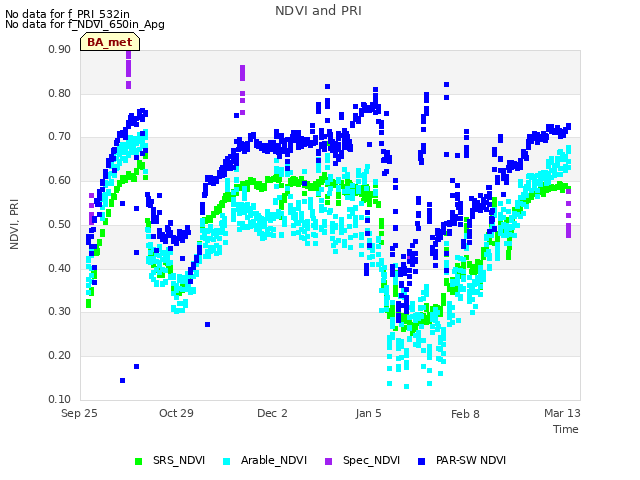Select the cyan Arable_NDVI legend swatch
Image resolution: width=640 pixels, height=480 pixels.
(227, 461)
